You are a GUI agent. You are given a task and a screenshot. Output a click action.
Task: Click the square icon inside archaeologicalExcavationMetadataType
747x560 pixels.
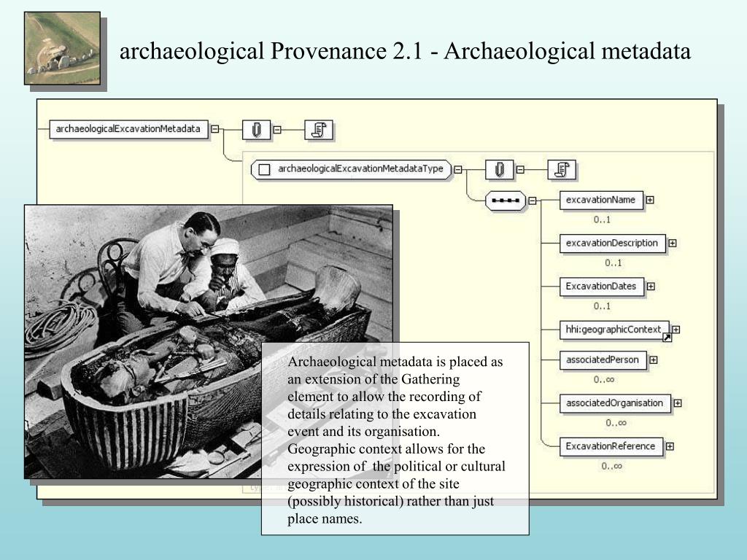tap(264, 169)
